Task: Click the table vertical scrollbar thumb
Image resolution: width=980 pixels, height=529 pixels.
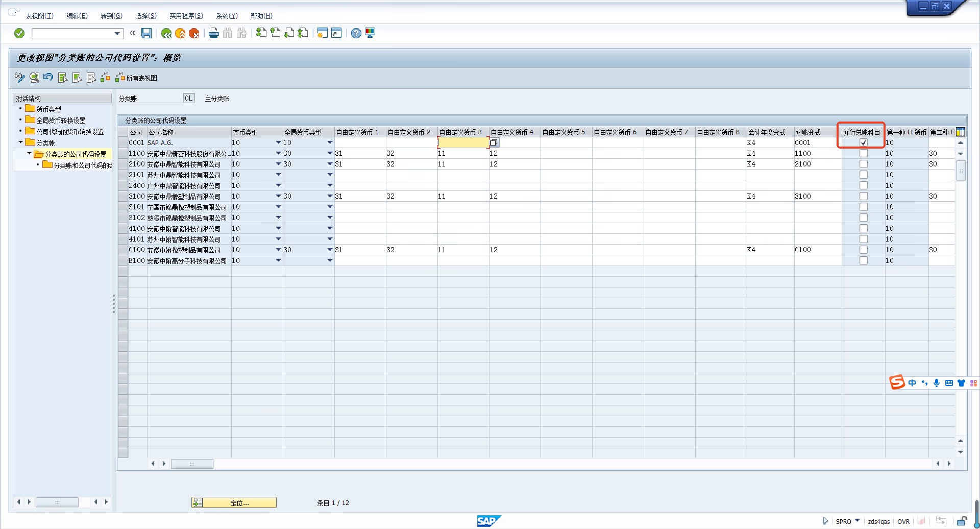Action: [961, 171]
